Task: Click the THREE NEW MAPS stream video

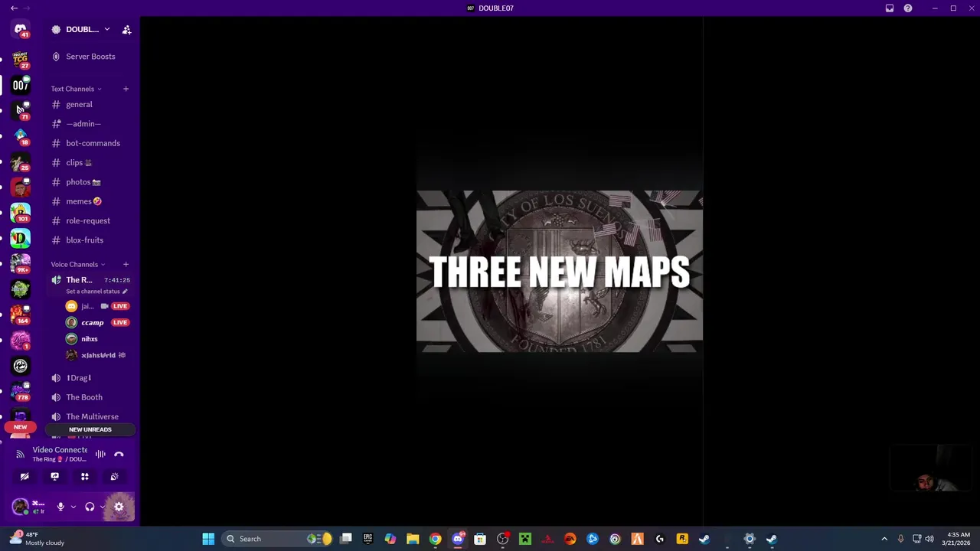Action: pyautogui.click(x=559, y=272)
